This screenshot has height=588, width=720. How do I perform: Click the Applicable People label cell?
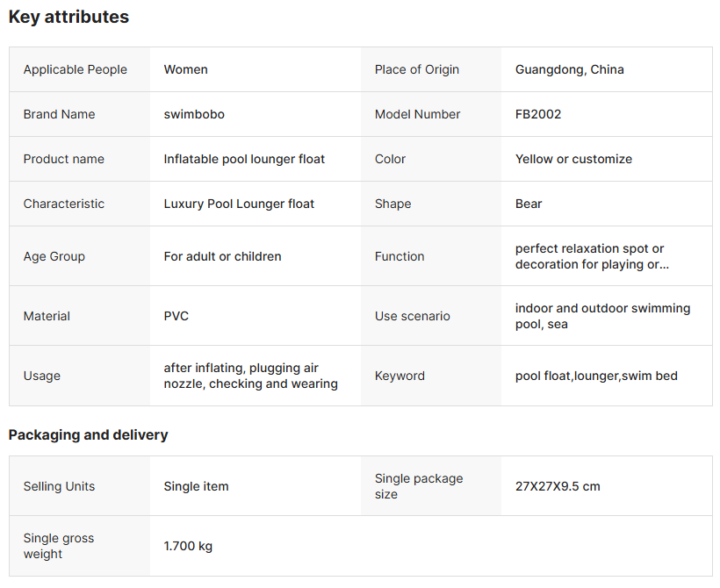[x=75, y=69]
